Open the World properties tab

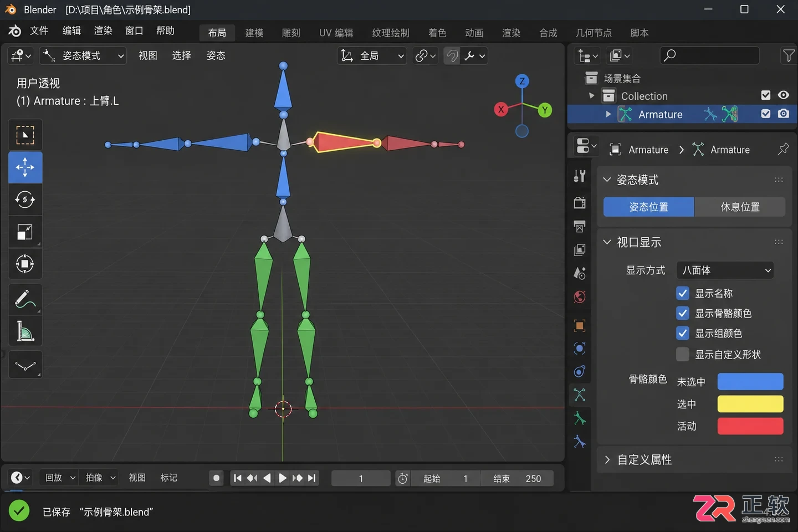tap(580, 297)
